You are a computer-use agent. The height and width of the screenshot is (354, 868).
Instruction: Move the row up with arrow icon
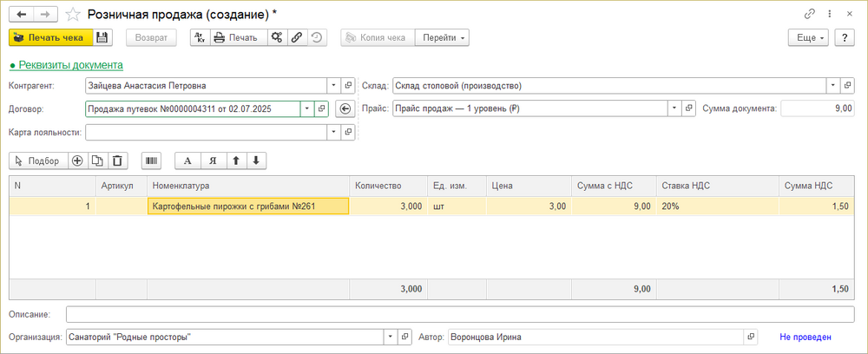click(233, 161)
